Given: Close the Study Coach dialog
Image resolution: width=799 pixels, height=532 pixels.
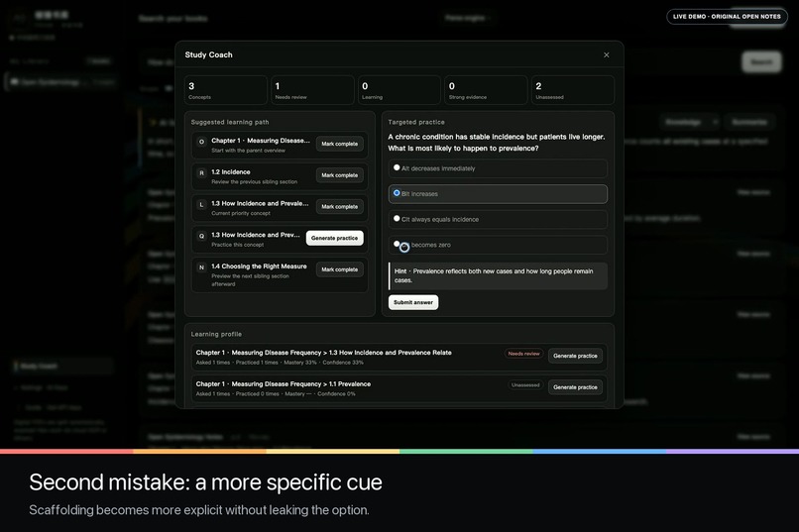Looking at the screenshot, I should [x=606, y=54].
